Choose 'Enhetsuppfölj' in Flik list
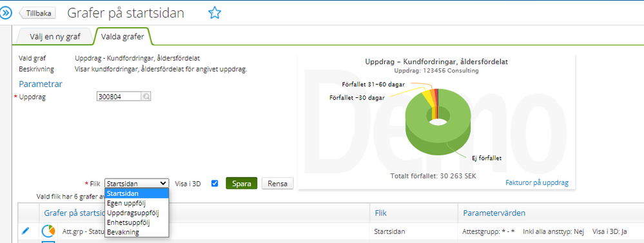The height and width of the screenshot is (243, 644). pyautogui.click(x=137, y=223)
